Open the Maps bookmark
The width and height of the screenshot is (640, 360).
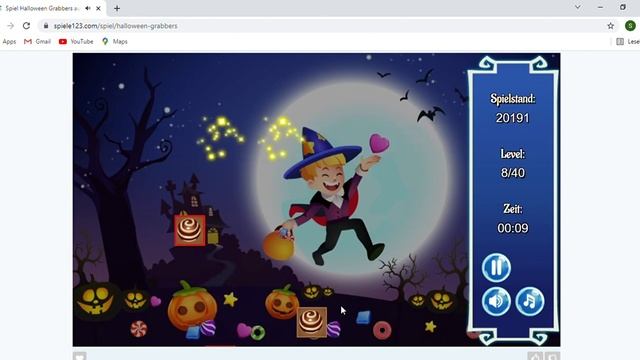pos(115,42)
